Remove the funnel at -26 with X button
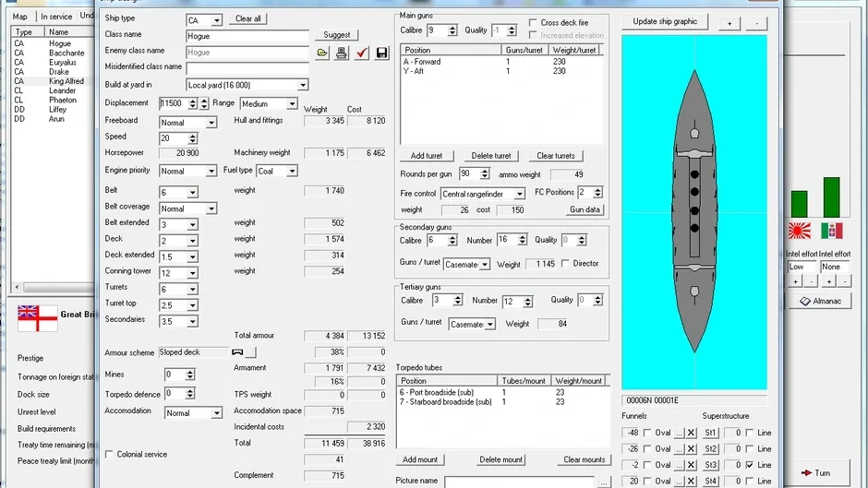 [691, 448]
